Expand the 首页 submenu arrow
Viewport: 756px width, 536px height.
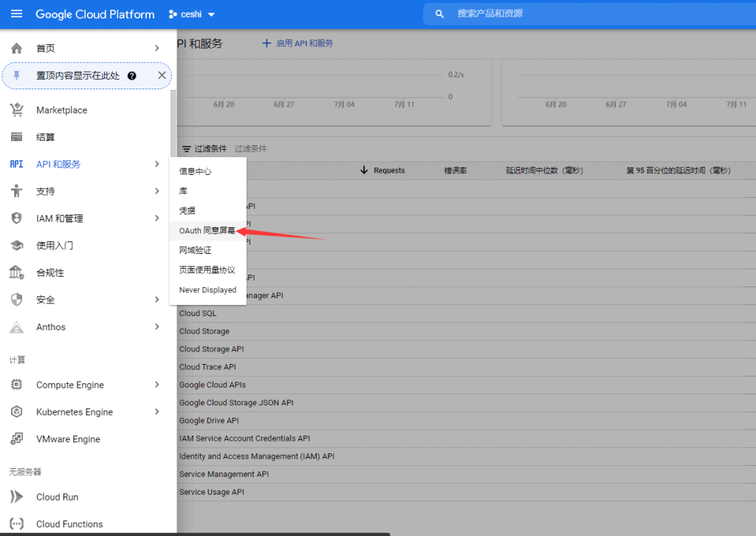coord(157,48)
